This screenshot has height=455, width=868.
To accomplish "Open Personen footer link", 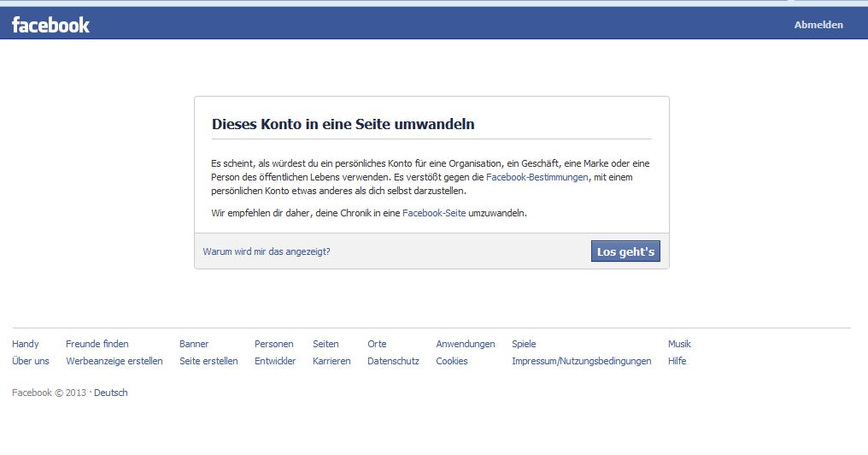I will tap(274, 344).
